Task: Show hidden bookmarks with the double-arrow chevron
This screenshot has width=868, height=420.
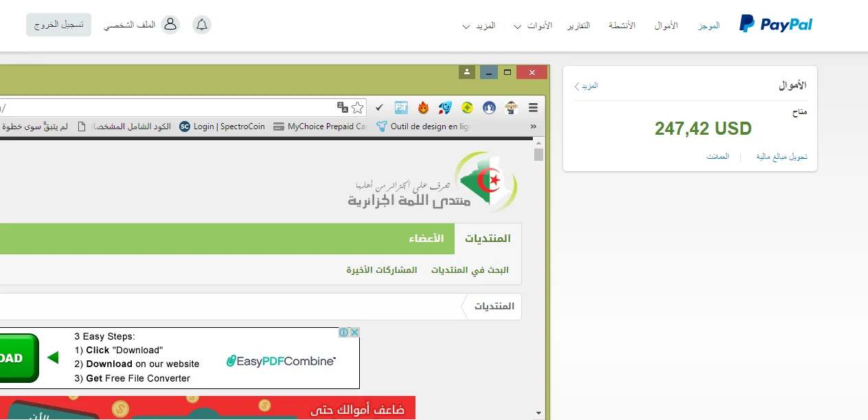Action: 533,126
